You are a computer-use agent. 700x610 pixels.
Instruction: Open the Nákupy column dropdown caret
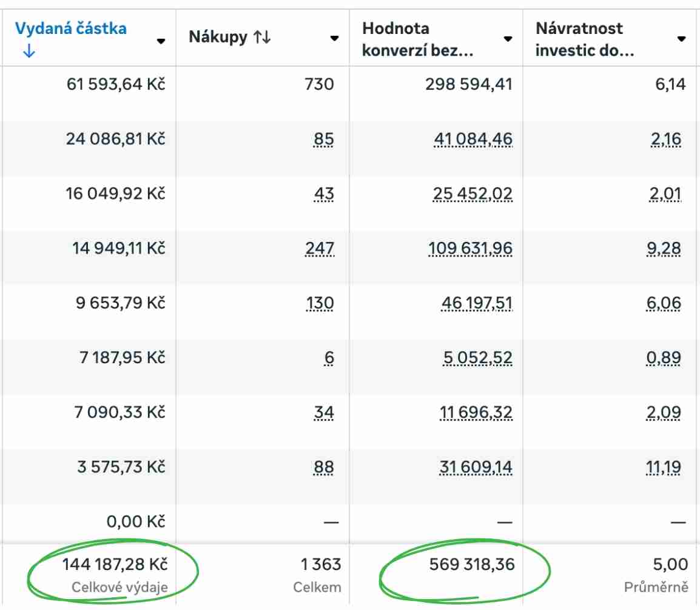(334, 38)
